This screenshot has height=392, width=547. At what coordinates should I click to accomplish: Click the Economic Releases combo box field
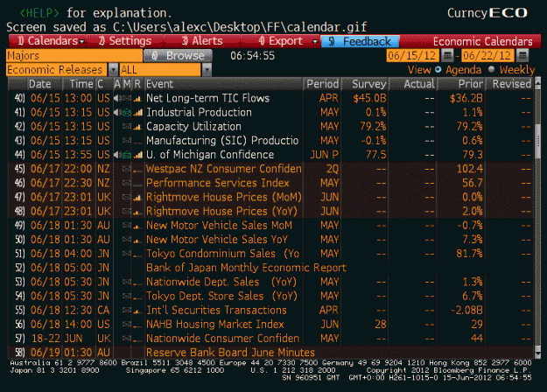57,70
